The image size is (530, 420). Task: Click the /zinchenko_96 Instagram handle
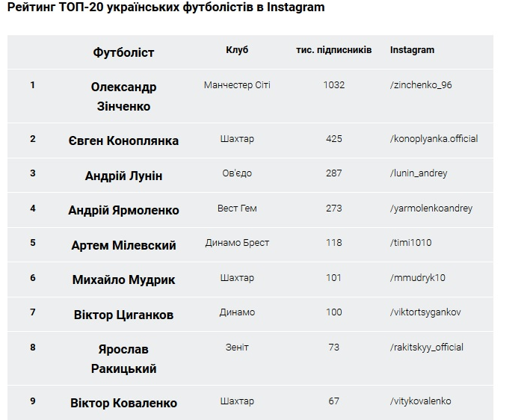coord(421,85)
